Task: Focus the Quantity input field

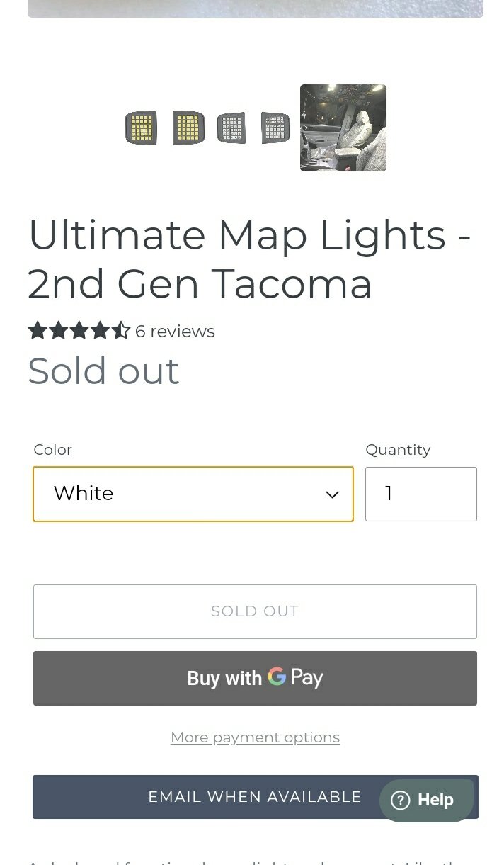Action: point(421,494)
